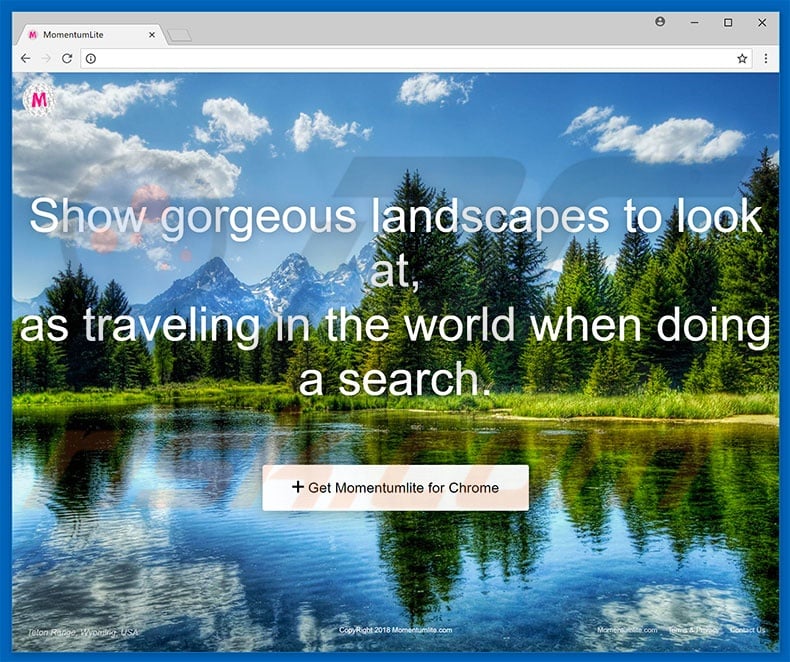Open a new tab button

click(179, 35)
